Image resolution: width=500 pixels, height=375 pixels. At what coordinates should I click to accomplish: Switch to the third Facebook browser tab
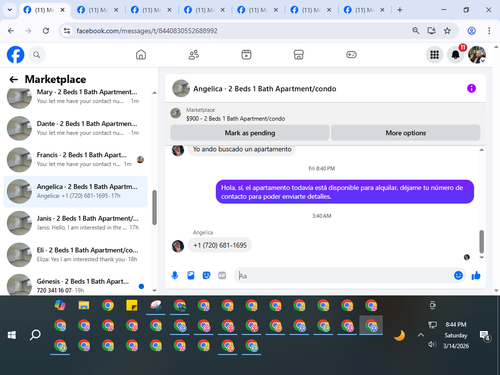[151, 10]
